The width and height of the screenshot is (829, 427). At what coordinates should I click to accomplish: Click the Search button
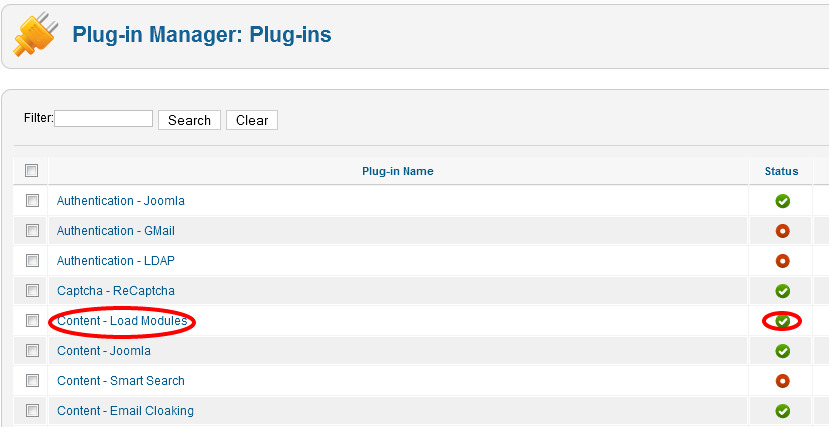tap(189, 120)
